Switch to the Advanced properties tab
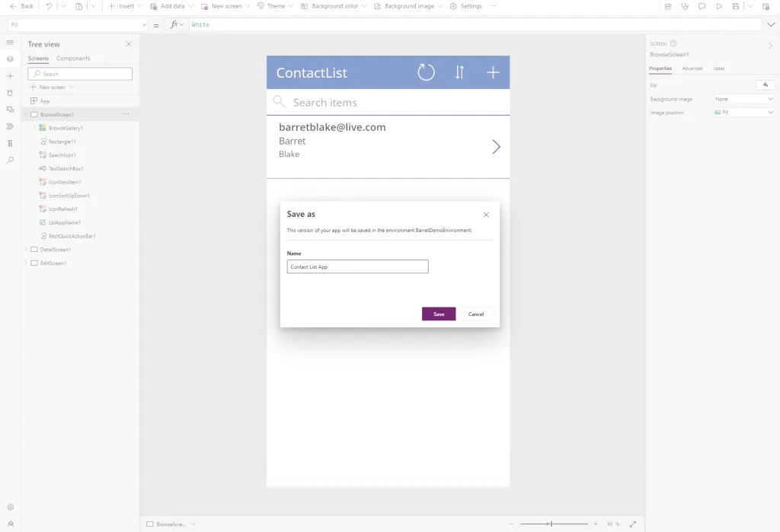This screenshot has width=780, height=532. pos(692,68)
